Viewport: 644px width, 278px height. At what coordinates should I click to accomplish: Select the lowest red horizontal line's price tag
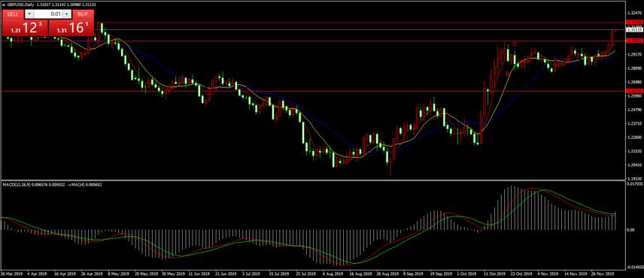pos(634,91)
